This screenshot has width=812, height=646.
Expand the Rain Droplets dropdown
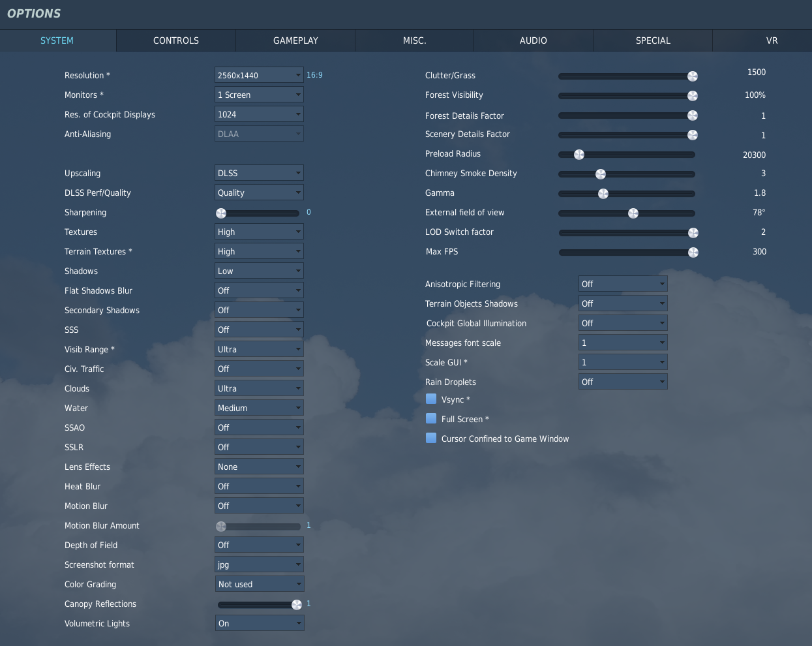[x=623, y=382]
